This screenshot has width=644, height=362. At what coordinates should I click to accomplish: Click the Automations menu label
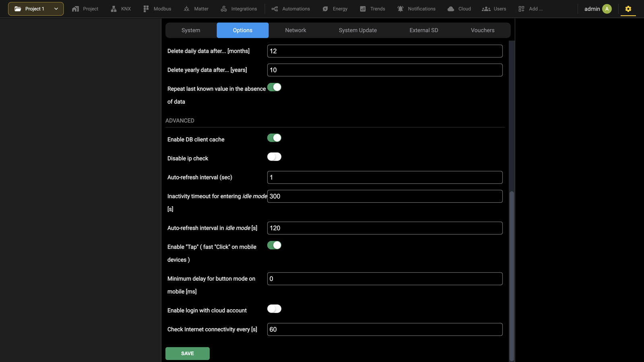tap(296, 9)
